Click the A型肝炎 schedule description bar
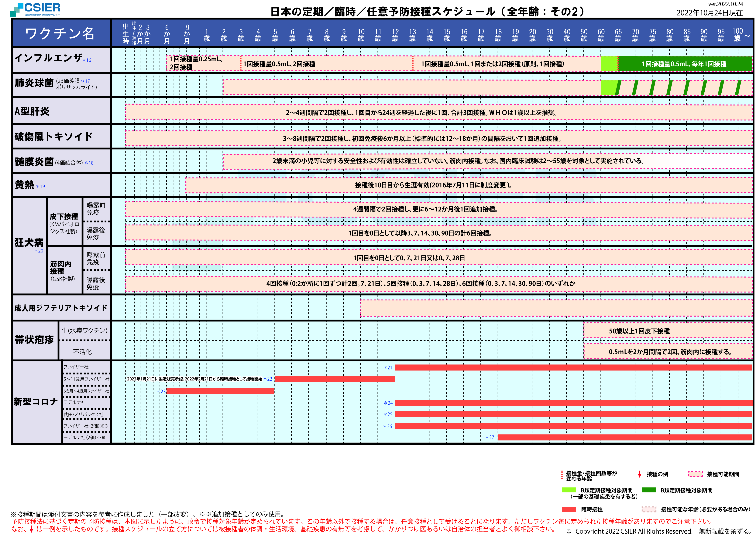The height and width of the screenshot is (534, 756). coord(421,113)
